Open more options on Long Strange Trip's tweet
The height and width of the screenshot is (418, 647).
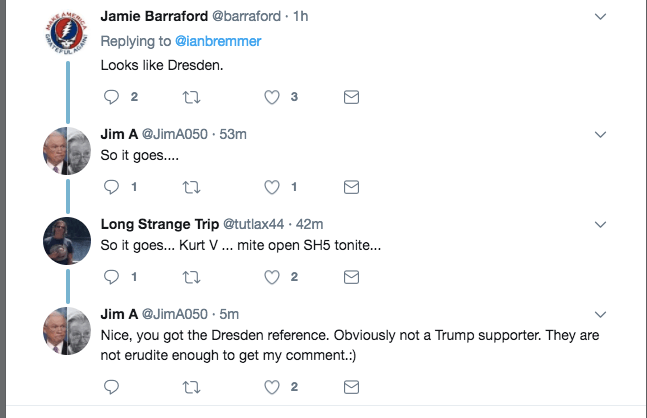pyautogui.click(x=600, y=224)
